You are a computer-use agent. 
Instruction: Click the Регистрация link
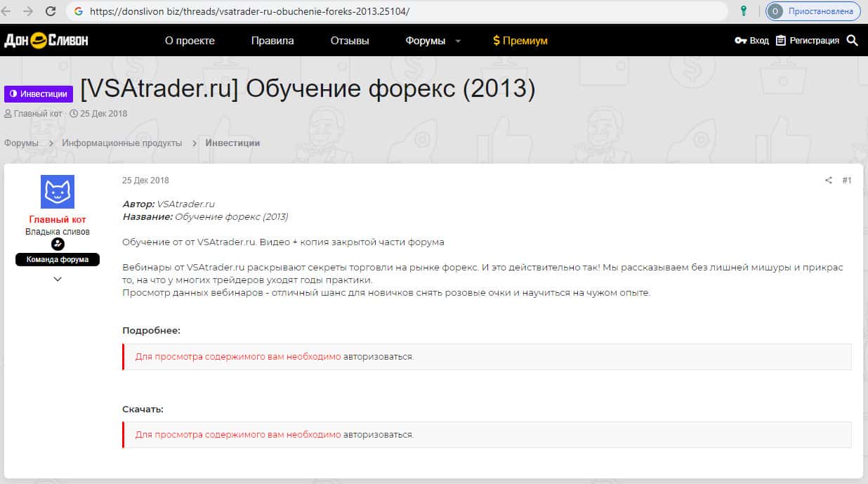808,41
